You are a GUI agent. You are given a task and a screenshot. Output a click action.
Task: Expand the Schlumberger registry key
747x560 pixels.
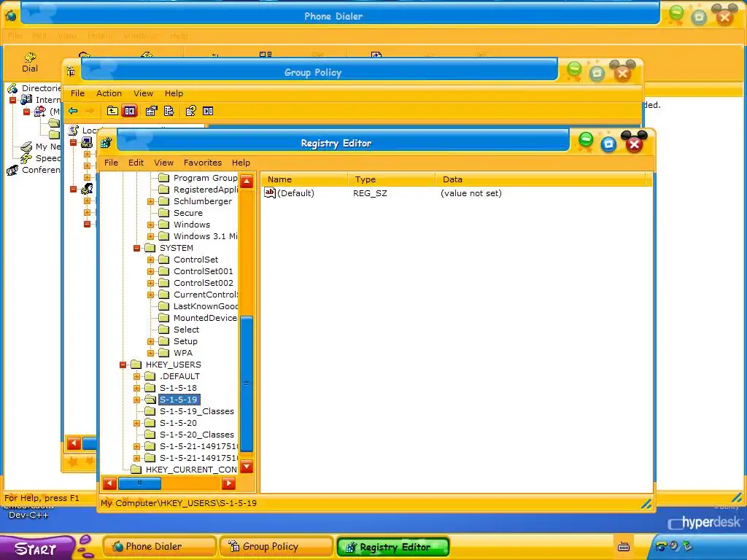[x=150, y=201]
